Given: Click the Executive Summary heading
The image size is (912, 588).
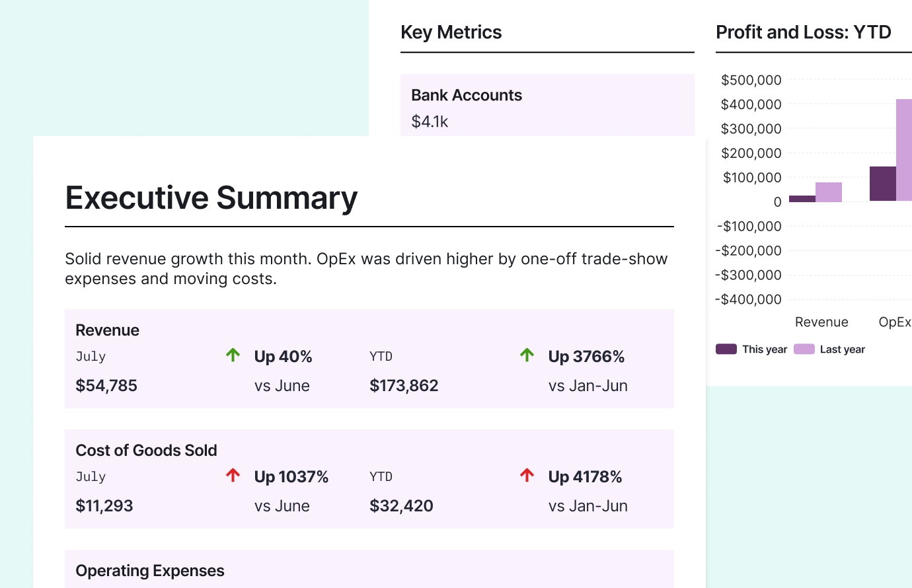Looking at the screenshot, I should pos(211,198).
